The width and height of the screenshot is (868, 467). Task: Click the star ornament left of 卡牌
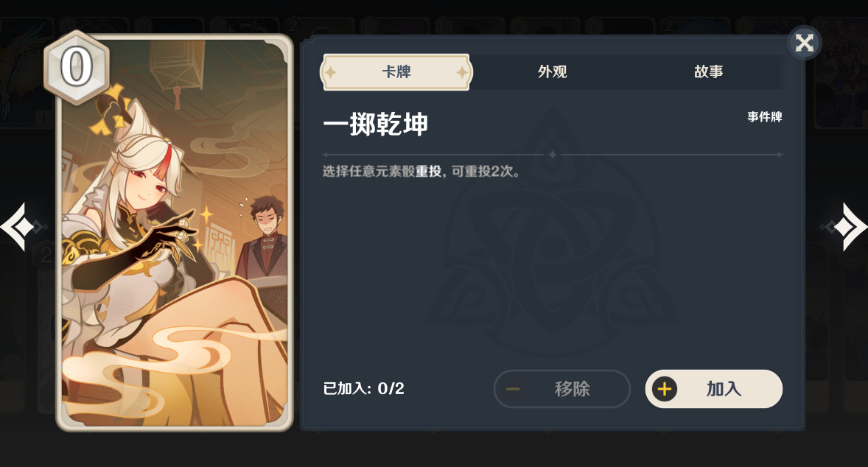331,72
